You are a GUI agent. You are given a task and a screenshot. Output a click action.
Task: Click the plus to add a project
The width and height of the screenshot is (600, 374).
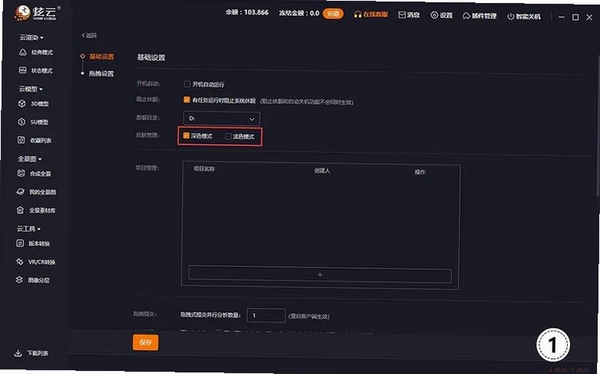(320, 275)
